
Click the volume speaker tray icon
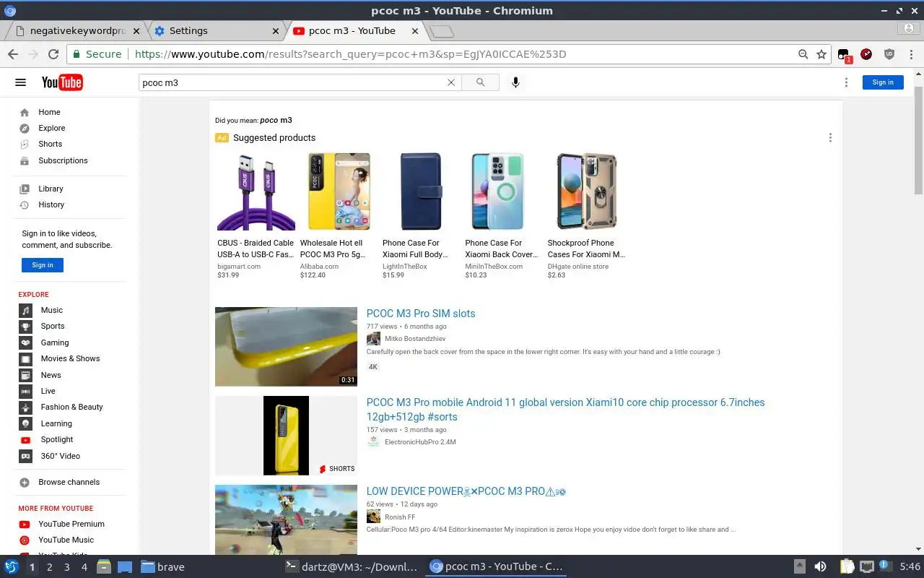pyautogui.click(x=820, y=567)
